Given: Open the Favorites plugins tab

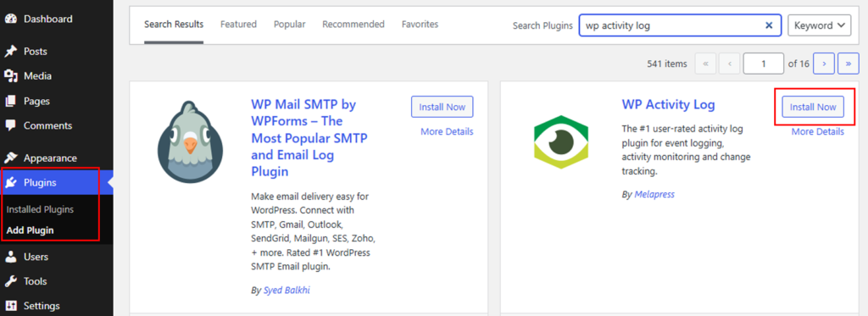Looking at the screenshot, I should (420, 25).
